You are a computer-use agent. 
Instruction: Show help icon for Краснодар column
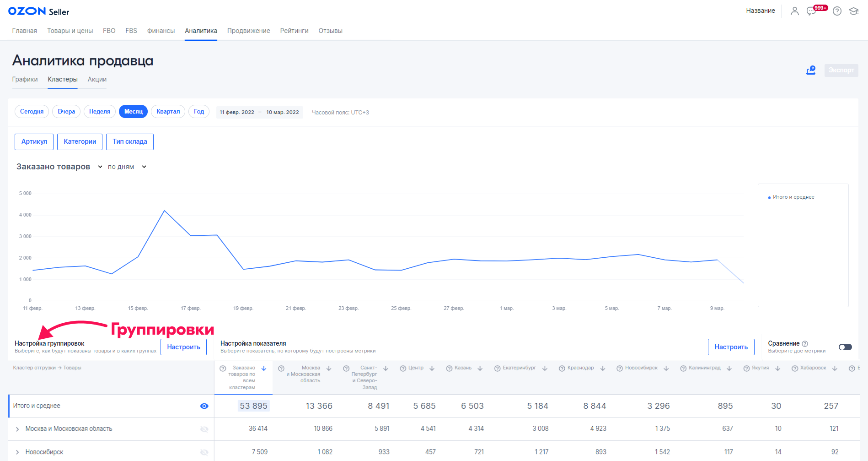click(562, 369)
